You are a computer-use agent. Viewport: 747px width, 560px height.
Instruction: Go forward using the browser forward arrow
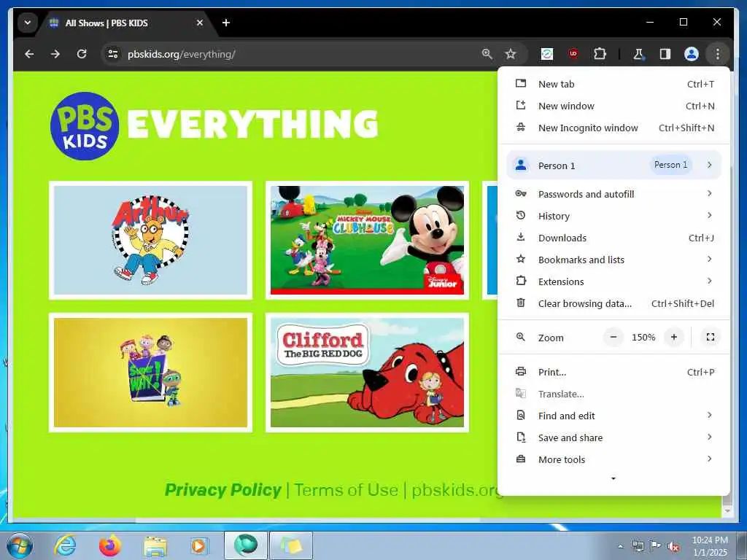click(55, 54)
